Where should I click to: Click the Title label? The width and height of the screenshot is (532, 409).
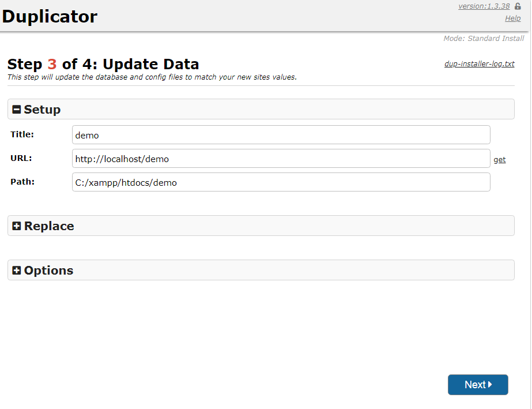(x=22, y=134)
